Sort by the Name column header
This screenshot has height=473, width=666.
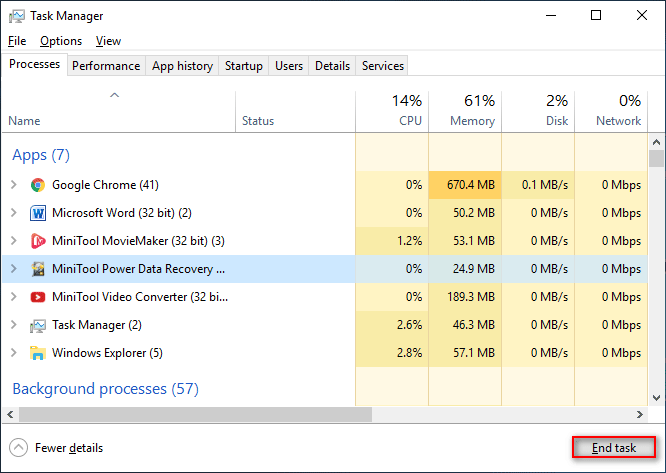point(119,112)
